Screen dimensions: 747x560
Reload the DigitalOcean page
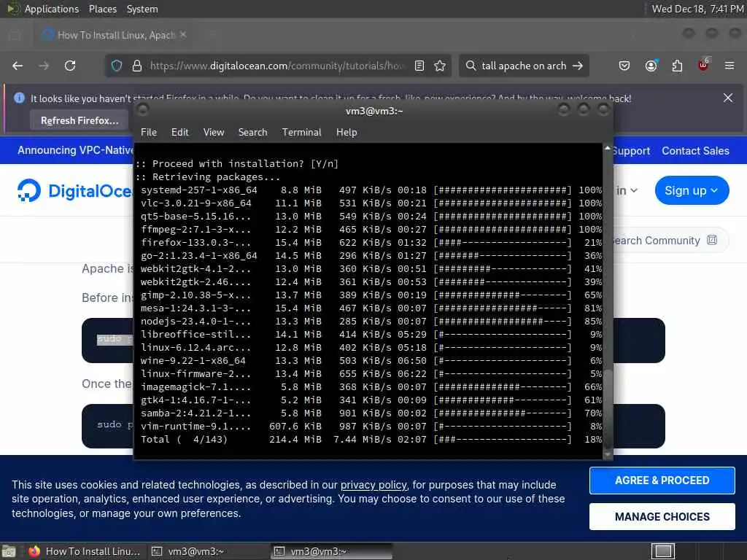tap(70, 66)
